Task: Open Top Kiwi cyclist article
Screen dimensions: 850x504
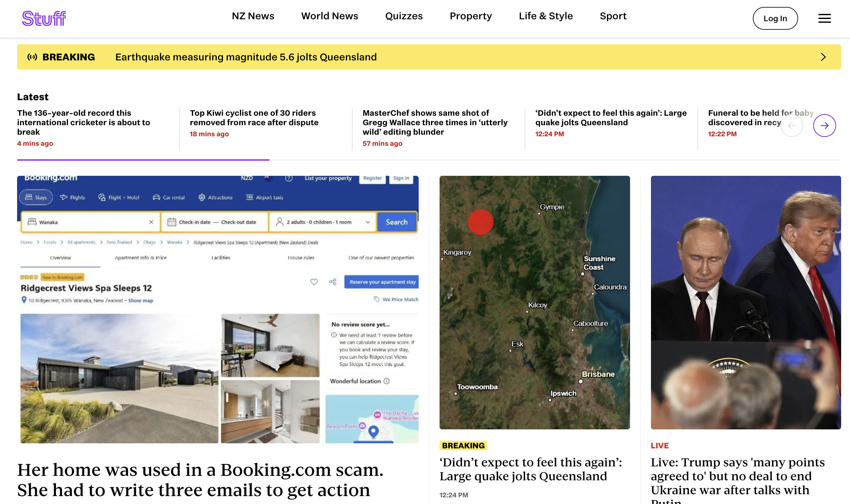Action: click(x=254, y=118)
